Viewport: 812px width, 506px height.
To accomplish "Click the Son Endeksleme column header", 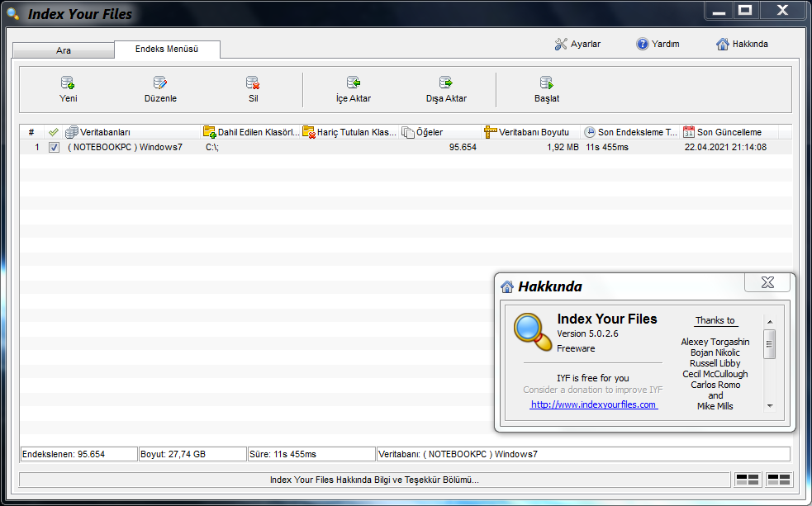I will (631, 132).
